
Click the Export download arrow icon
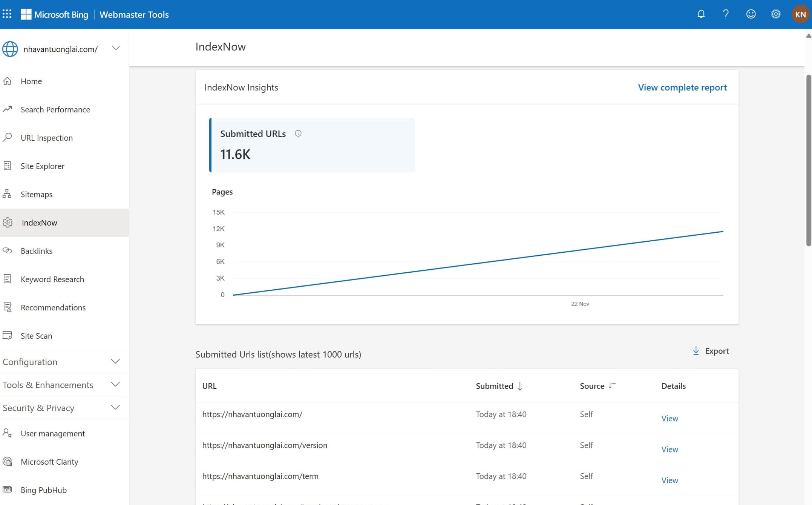696,351
